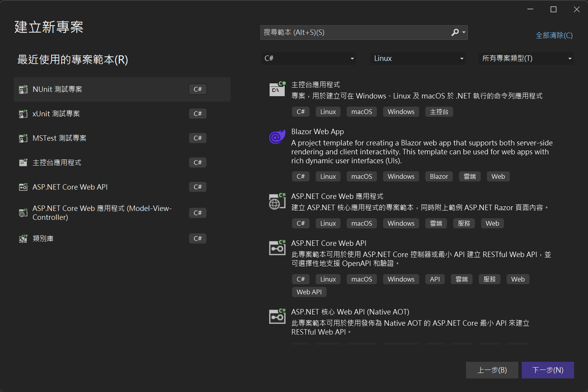Click the purple Blazor Web App icon

[277, 136]
